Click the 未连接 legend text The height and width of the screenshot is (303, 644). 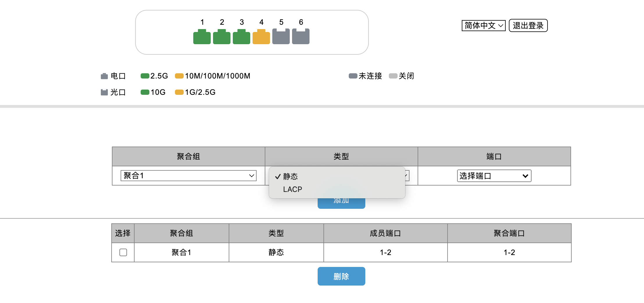[370, 76]
